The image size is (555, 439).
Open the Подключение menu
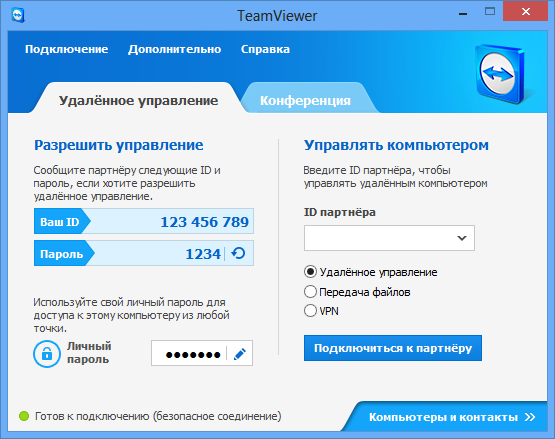point(67,49)
